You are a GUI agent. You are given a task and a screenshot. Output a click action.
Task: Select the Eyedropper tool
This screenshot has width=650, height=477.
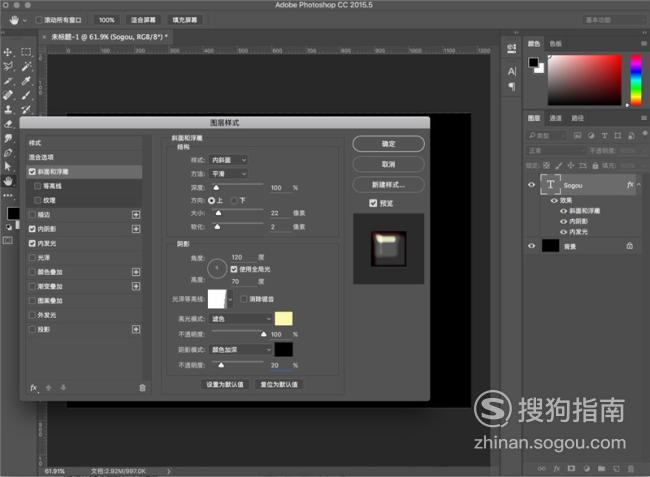pos(26,81)
